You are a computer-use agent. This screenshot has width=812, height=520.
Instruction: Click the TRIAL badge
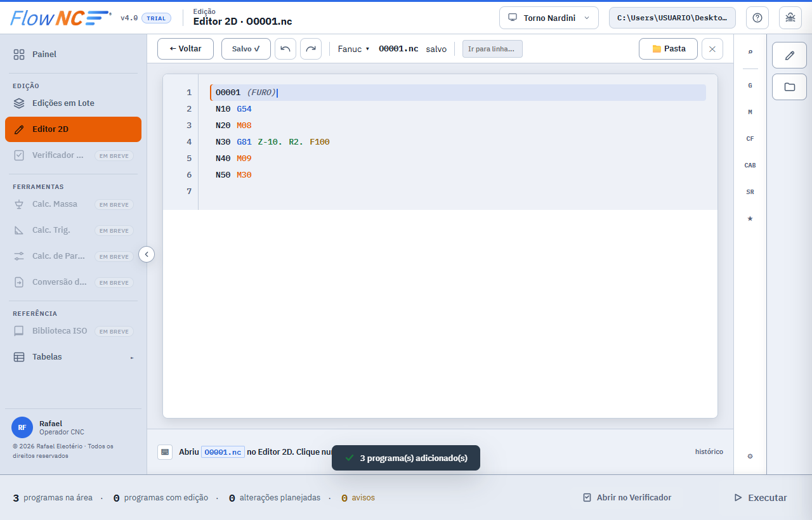point(156,18)
